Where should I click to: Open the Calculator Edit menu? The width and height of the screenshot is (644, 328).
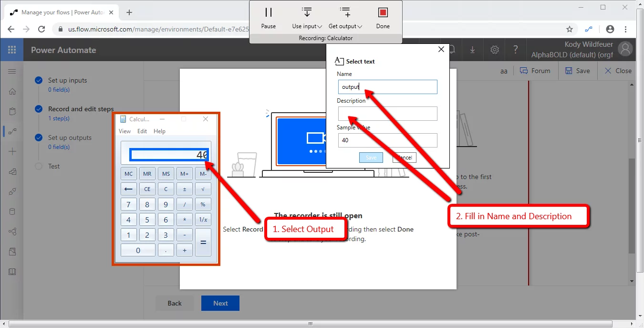[x=142, y=131]
